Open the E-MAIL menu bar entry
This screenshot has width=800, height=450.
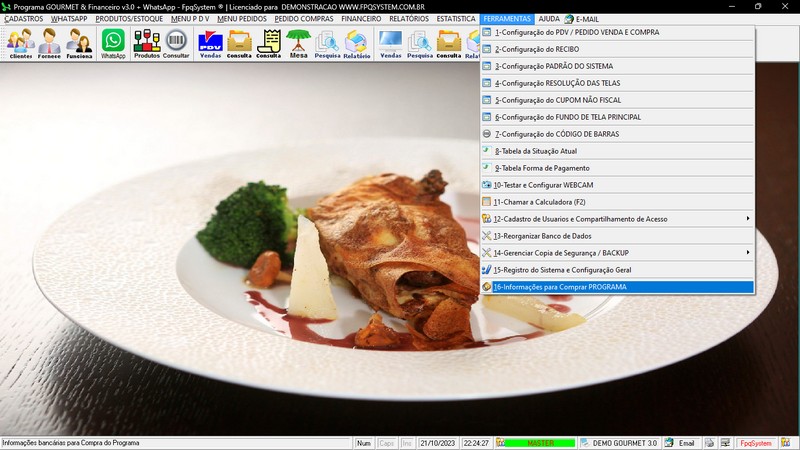(x=582, y=19)
